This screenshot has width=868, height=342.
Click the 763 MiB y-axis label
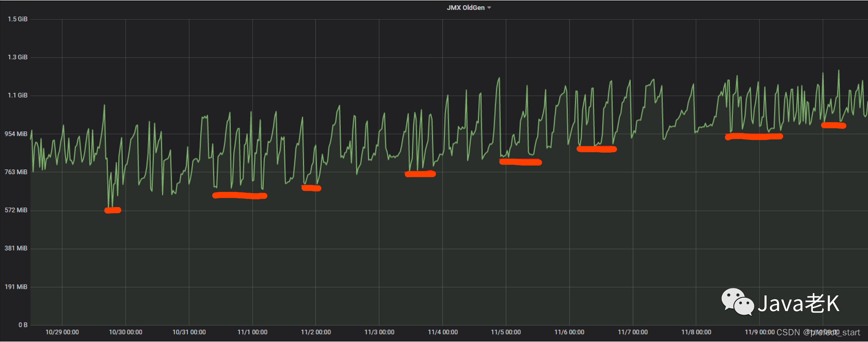[16, 172]
